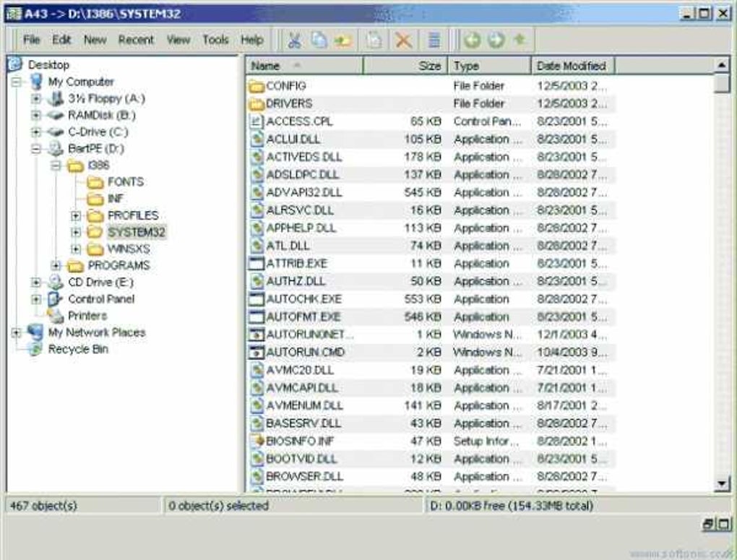The height and width of the screenshot is (560, 737).
Task: Select the AUTOCHK.EXE file
Action: (431, 299)
